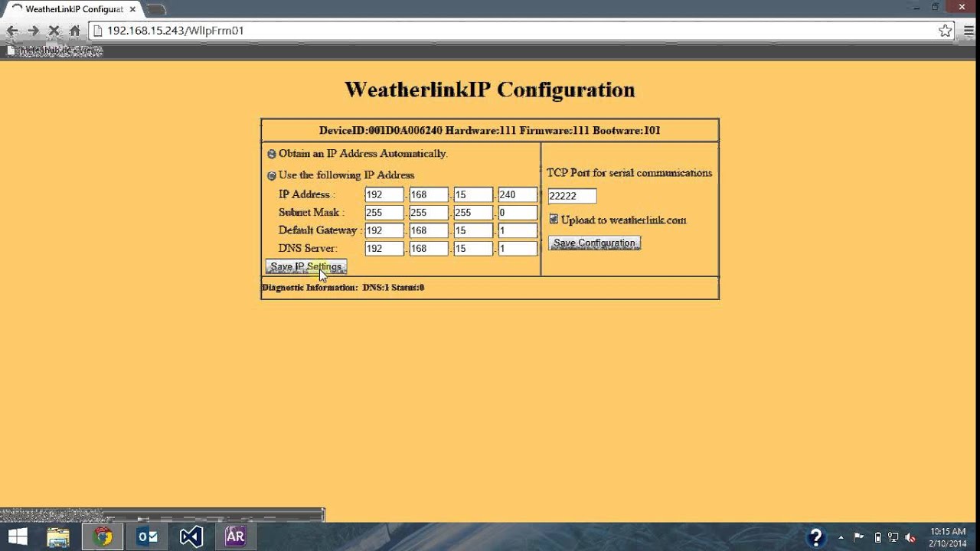Bookmark this page with the star icon
980x551 pixels.
pyautogui.click(x=945, y=31)
